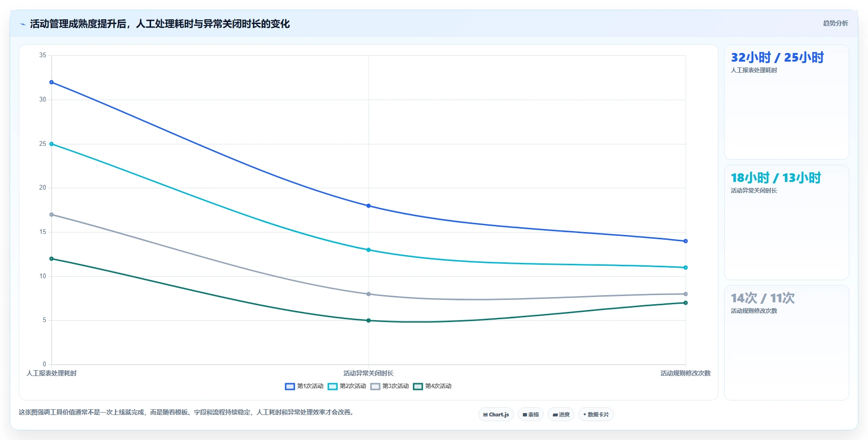Click the 人工报表处理耗时 card caption
The image size is (868, 440).
coord(754,70)
